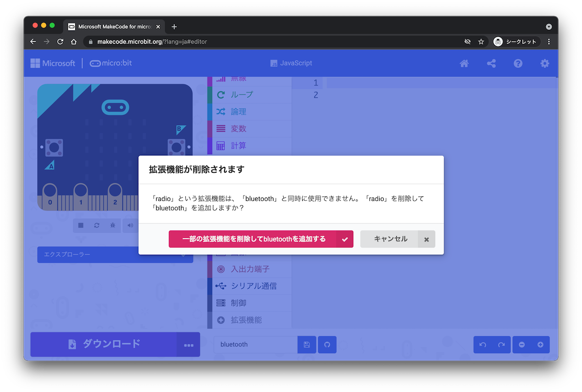Click the GitHub icon button

(327, 344)
